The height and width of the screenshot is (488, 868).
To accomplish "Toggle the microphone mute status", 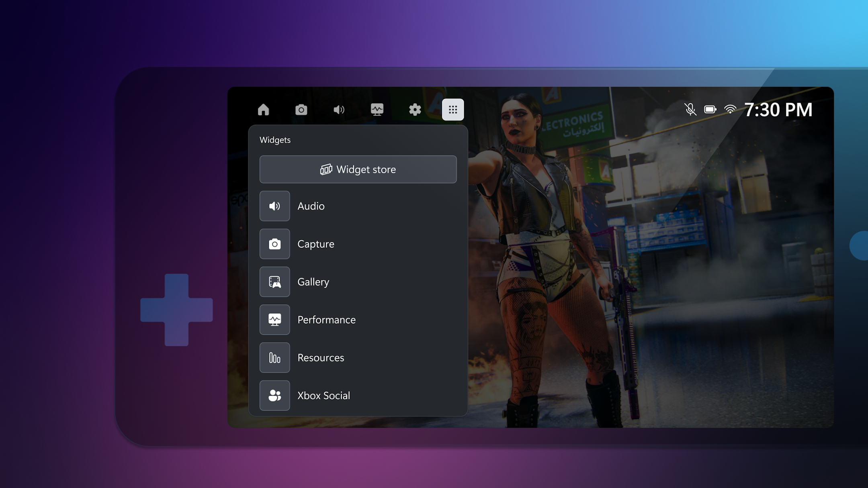I will pyautogui.click(x=689, y=109).
